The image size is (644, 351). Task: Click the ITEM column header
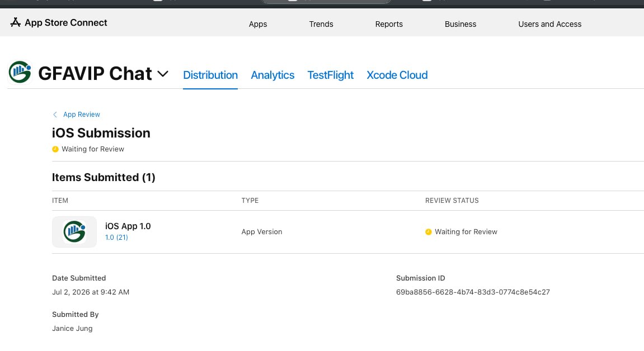tap(60, 201)
